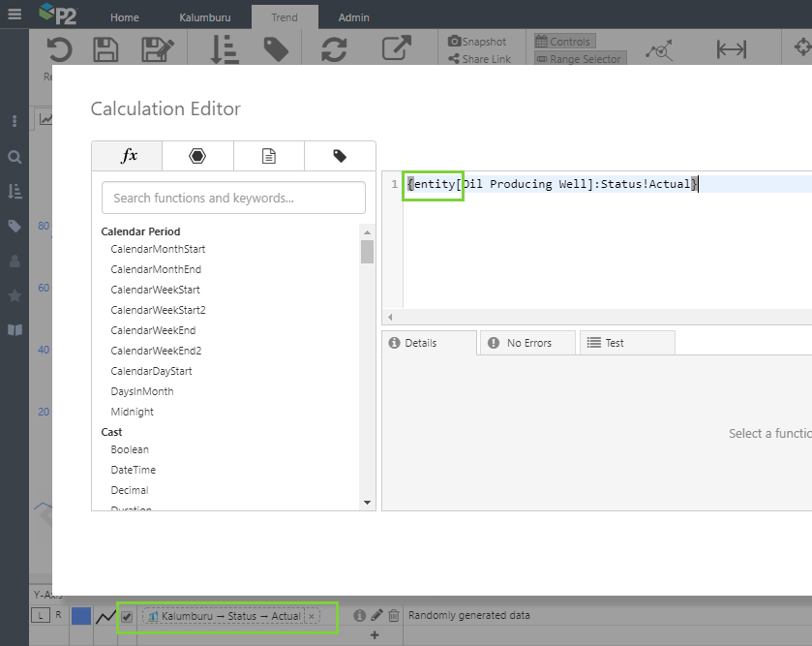Click the Search functions and keywords field
The image size is (812, 646).
pos(233,198)
